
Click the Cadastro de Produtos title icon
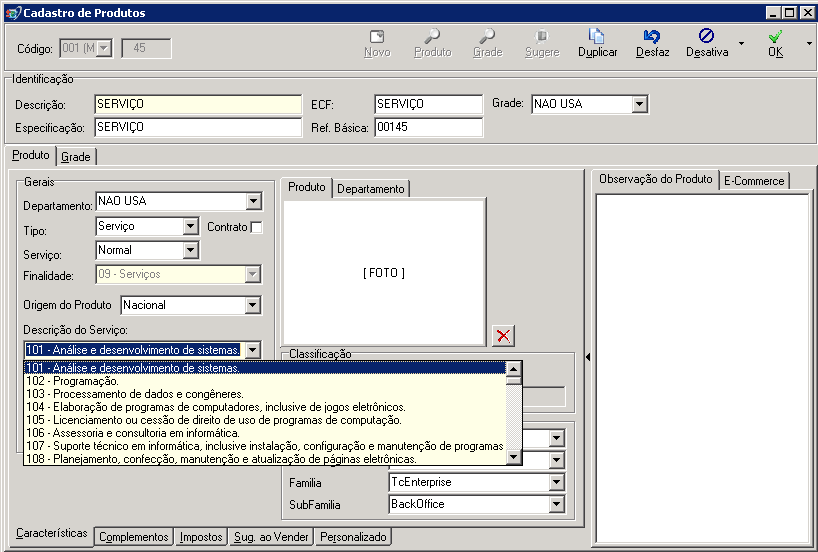(13, 13)
